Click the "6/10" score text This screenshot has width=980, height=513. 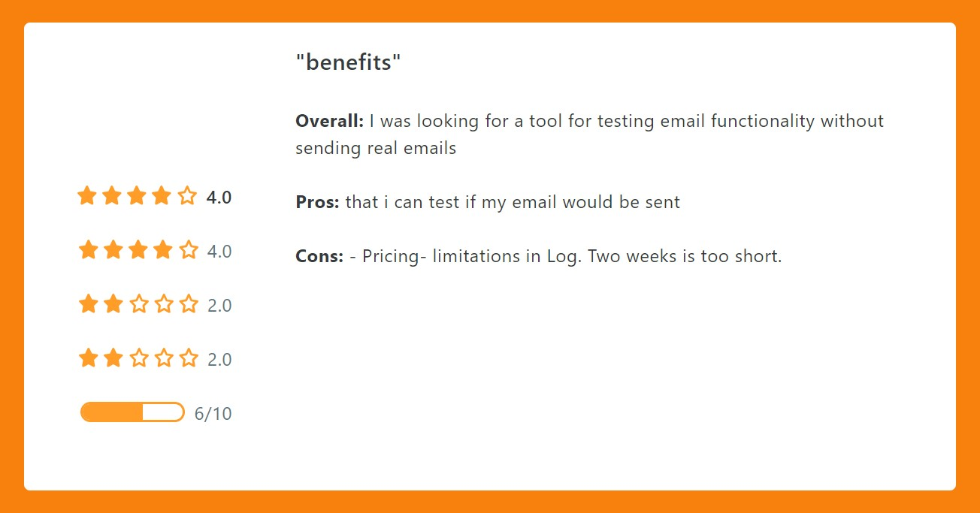point(213,414)
